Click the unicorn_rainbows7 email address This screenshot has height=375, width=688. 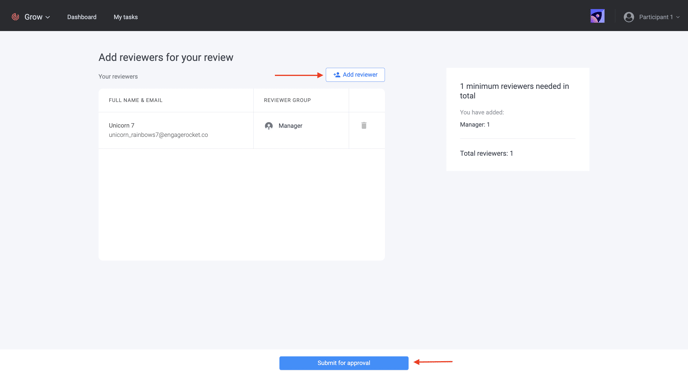coord(158,135)
